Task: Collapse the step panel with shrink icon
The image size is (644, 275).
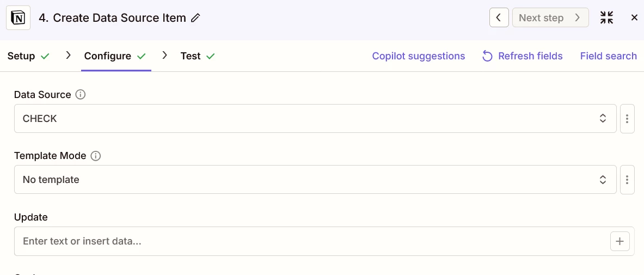Action: [606, 17]
